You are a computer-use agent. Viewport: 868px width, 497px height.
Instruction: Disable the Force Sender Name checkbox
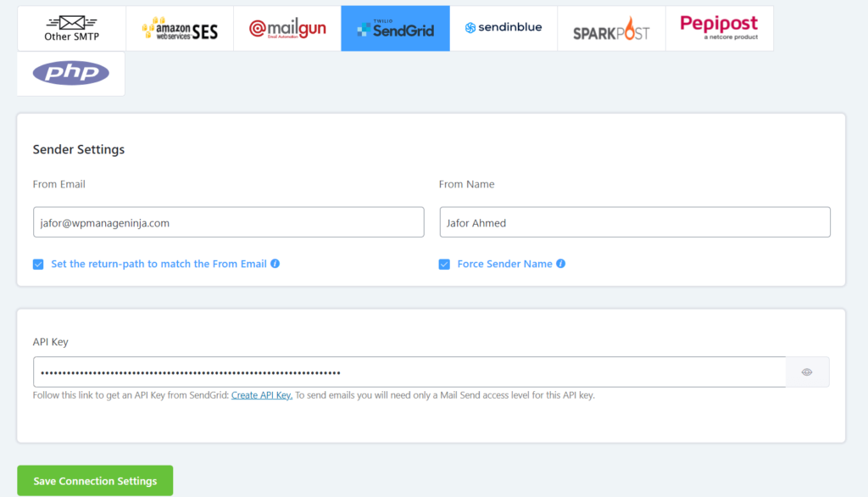point(444,264)
